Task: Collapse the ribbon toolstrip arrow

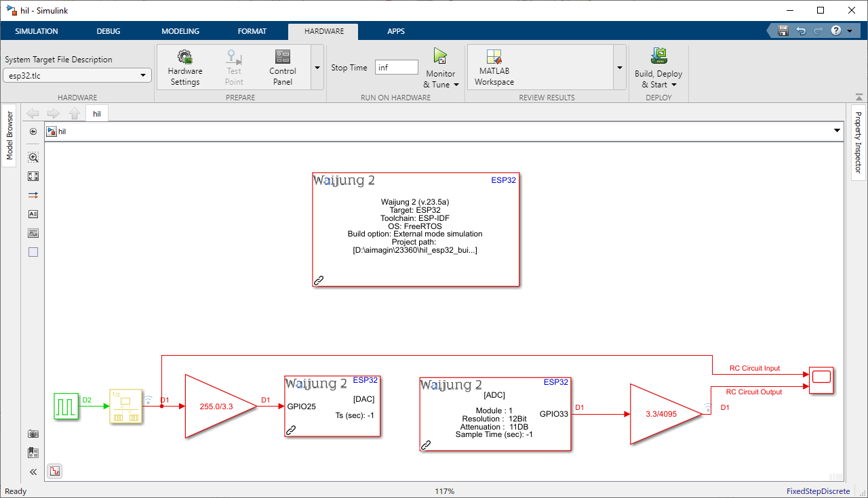Action: [x=859, y=96]
